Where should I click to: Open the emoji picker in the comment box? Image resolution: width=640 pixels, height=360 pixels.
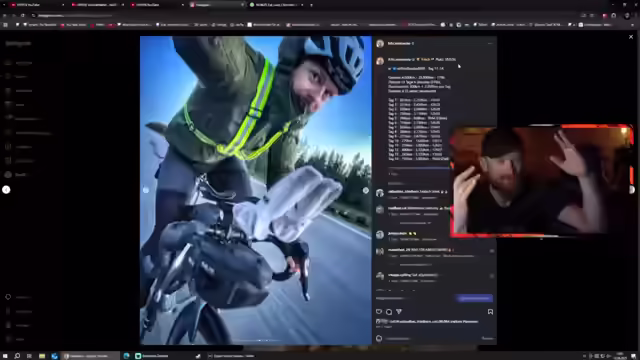[379, 338]
